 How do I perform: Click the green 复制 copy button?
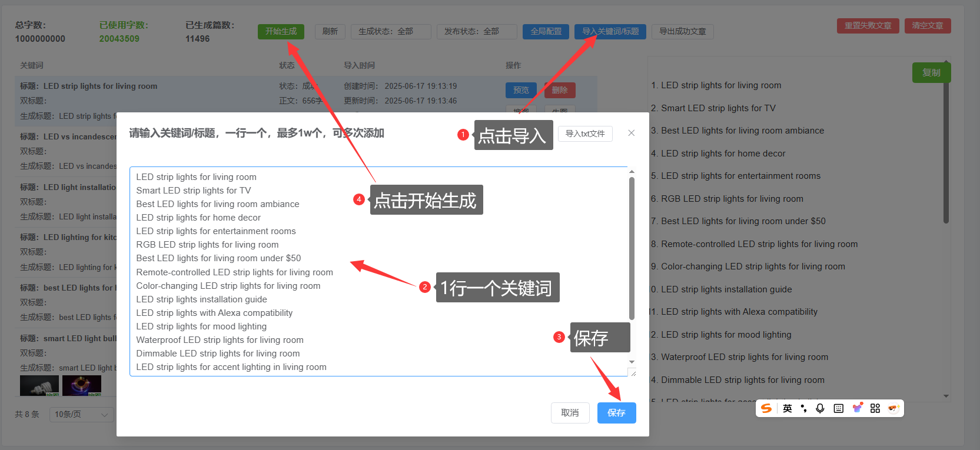931,72
